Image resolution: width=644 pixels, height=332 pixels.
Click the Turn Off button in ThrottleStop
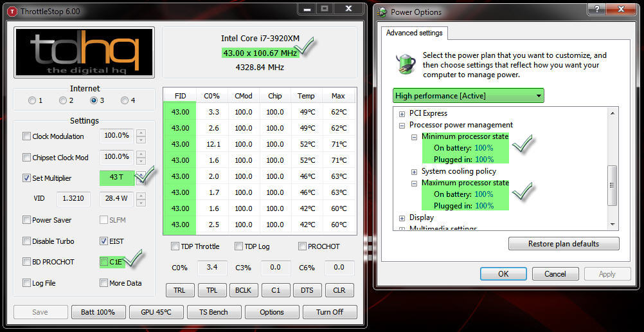point(330,312)
